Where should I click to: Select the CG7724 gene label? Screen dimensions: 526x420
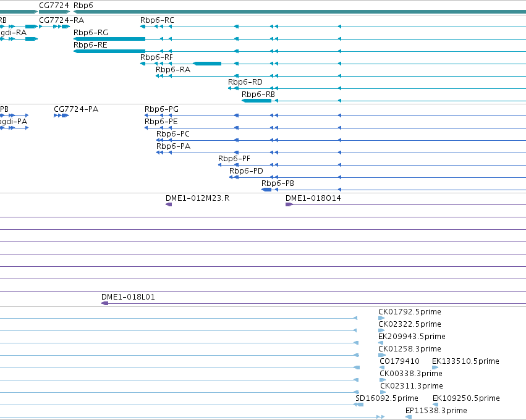pos(54,6)
